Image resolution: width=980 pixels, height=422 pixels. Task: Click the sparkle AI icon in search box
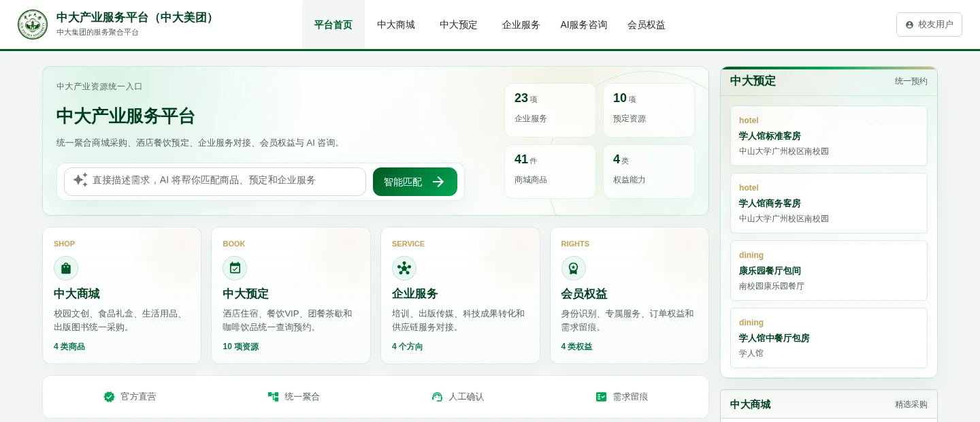click(x=80, y=180)
